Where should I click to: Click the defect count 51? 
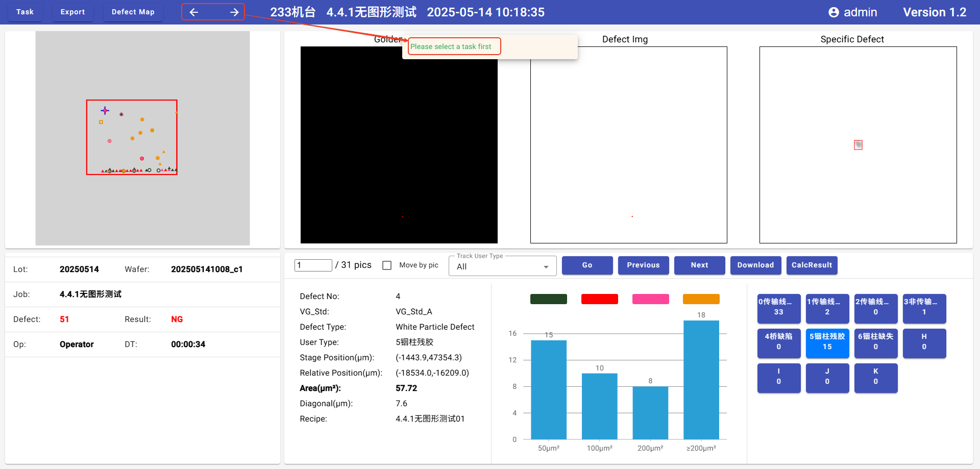[64, 319]
